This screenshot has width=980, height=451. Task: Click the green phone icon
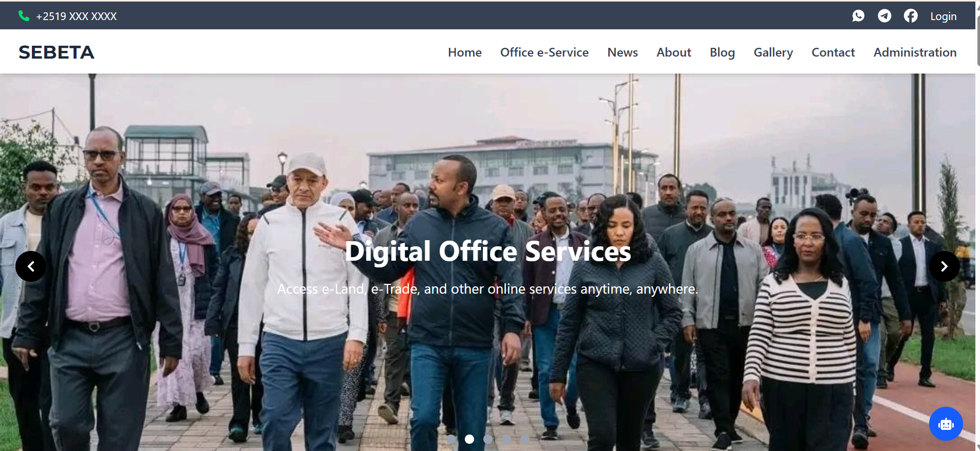(24, 16)
